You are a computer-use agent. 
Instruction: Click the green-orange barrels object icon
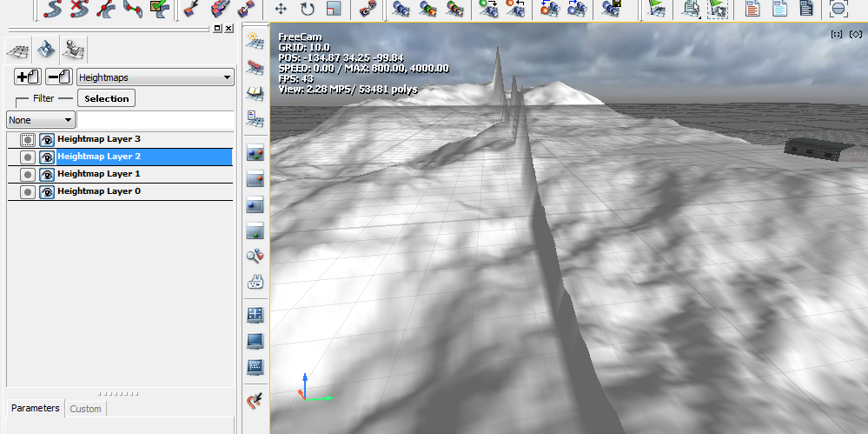[x=427, y=9]
